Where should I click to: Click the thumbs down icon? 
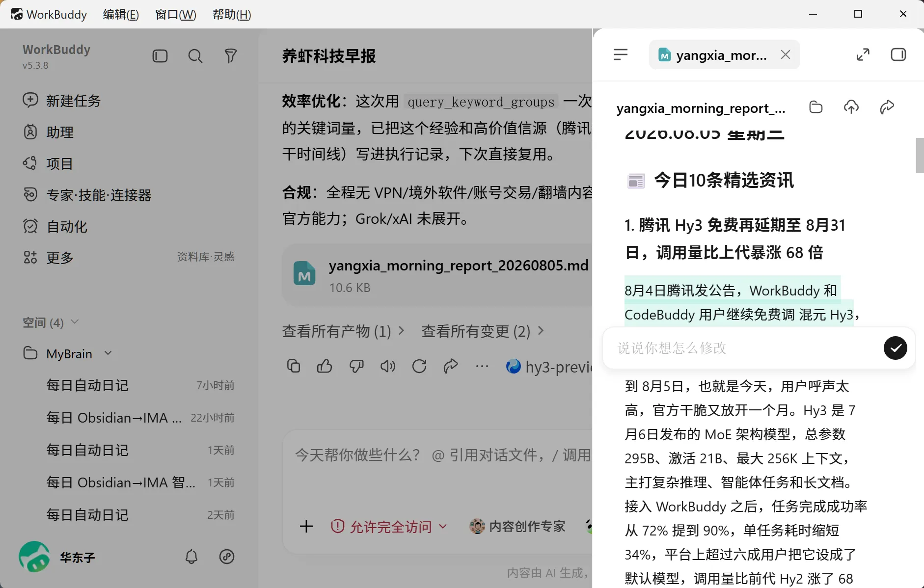click(356, 366)
